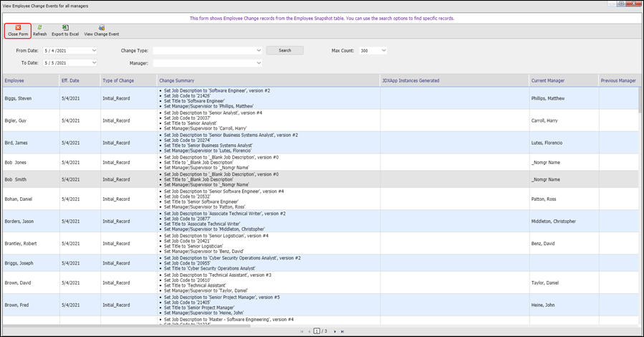Go to next page of results
This screenshot has width=644, height=337.
(x=335, y=331)
